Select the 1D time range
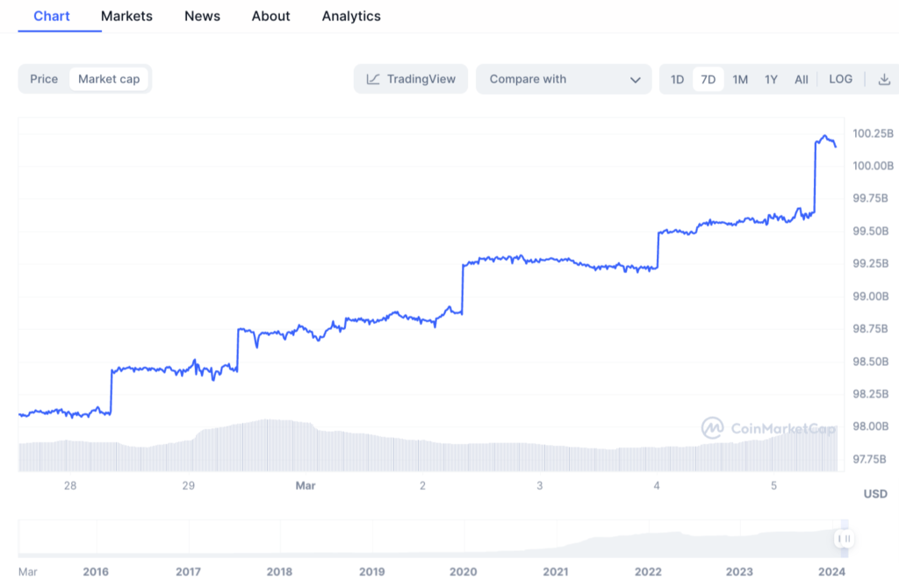Image resolution: width=899 pixels, height=588 pixels. 677,78
